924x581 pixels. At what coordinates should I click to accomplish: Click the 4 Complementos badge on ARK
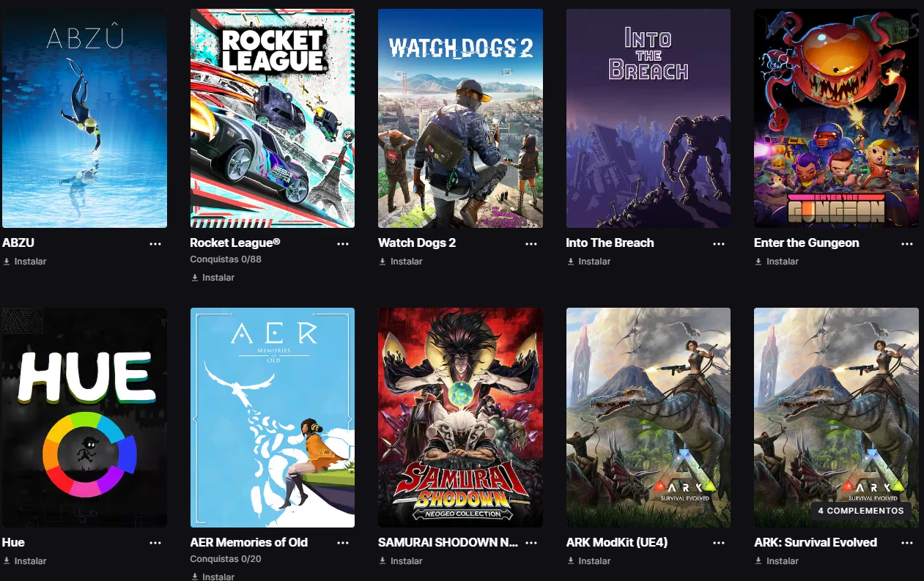click(x=861, y=511)
